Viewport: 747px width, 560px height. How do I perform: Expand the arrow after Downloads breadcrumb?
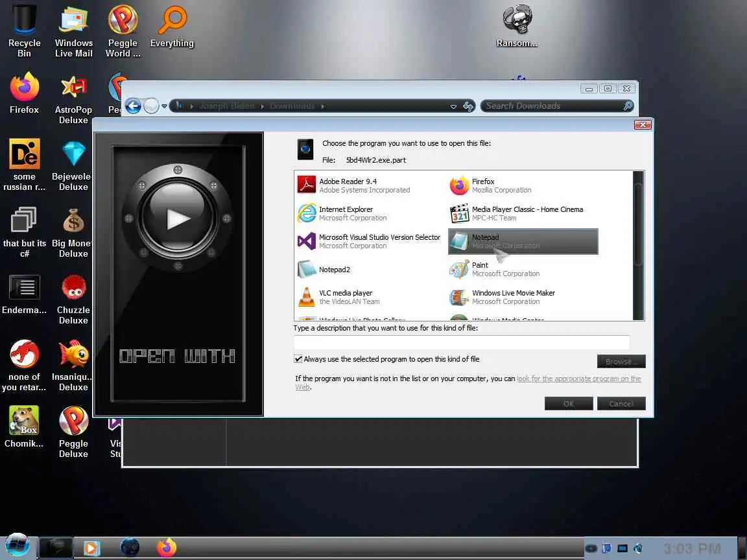pos(322,106)
